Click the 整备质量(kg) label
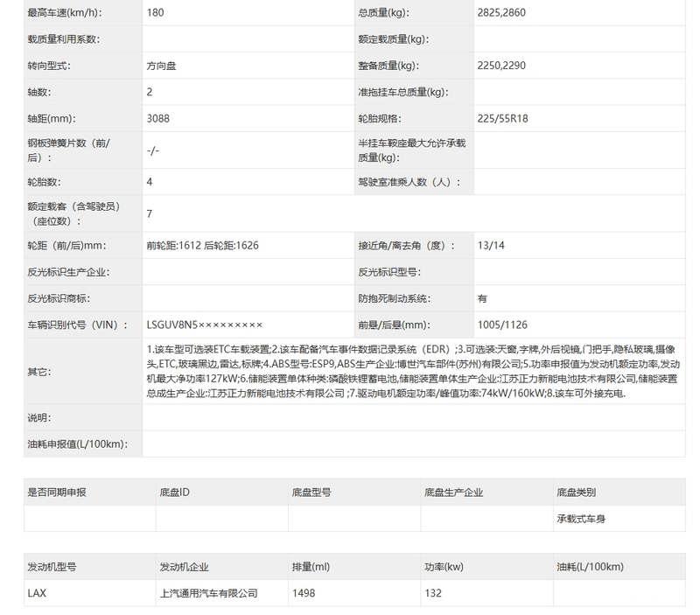The image size is (700, 615). 388,66
